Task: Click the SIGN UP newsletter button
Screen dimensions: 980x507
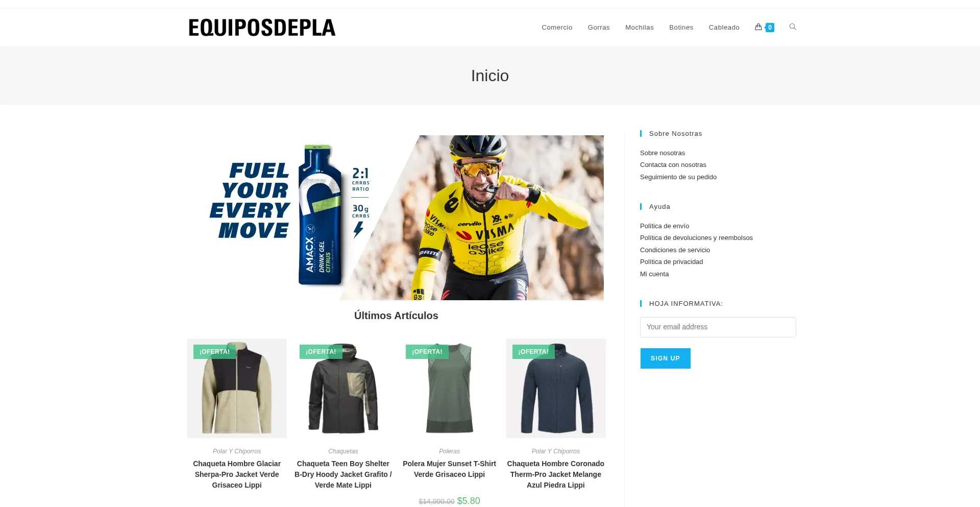Action: [x=665, y=358]
